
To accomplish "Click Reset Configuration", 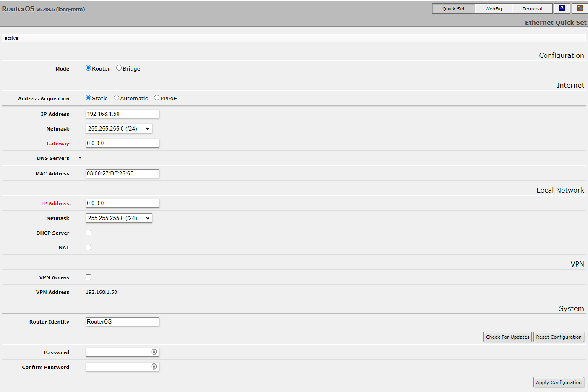I will coord(559,337).
